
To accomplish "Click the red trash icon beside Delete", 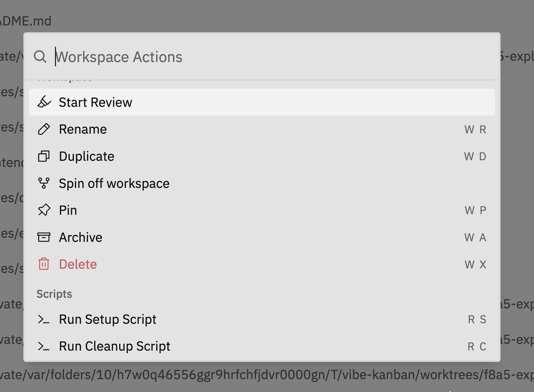I will click(x=44, y=264).
